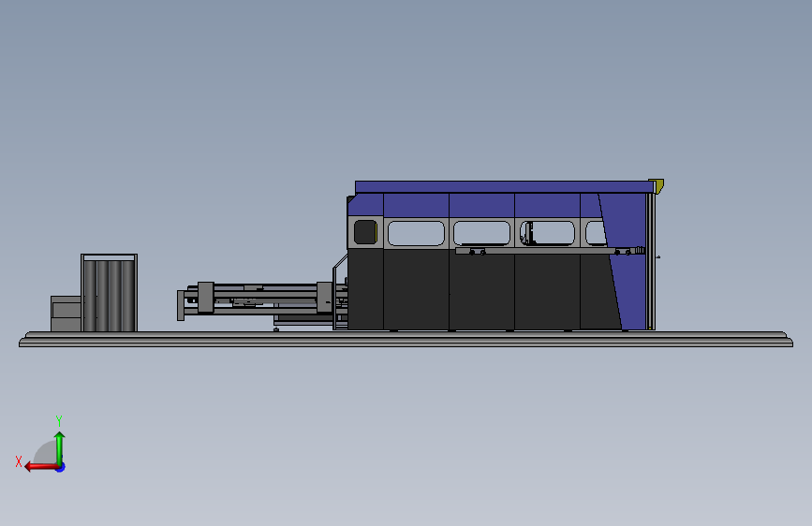This screenshot has width=812, height=526.
Task: Select the third window showing an inner part
Action: pos(547,233)
